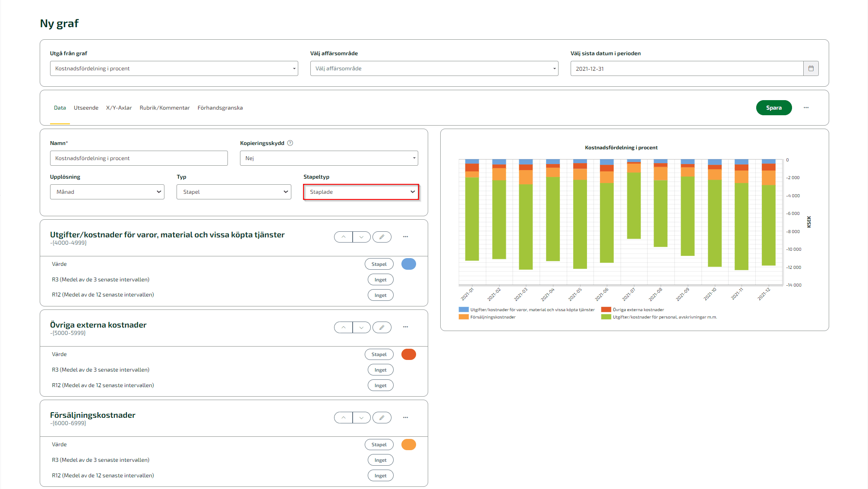Edit the Utgifter/kostnader för varor series

coord(382,237)
